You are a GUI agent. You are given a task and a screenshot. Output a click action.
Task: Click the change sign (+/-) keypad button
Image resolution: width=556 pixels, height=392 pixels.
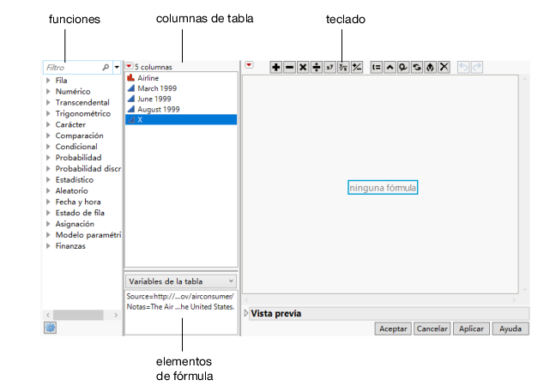[356, 67]
